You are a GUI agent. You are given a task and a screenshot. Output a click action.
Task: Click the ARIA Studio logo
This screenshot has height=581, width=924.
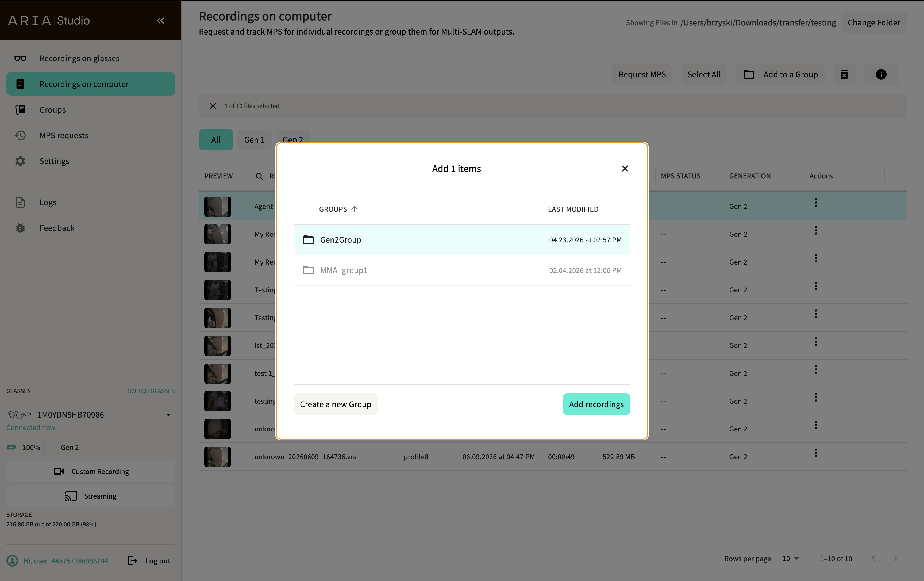tap(49, 20)
